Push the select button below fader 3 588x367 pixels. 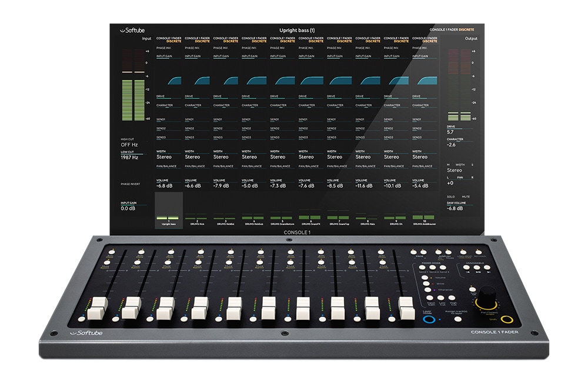[x=150, y=319]
